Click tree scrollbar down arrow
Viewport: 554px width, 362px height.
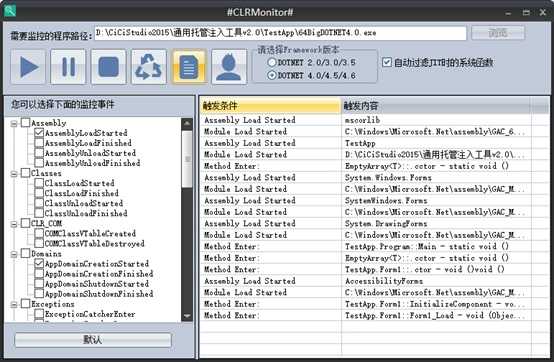(x=187, y=316)
